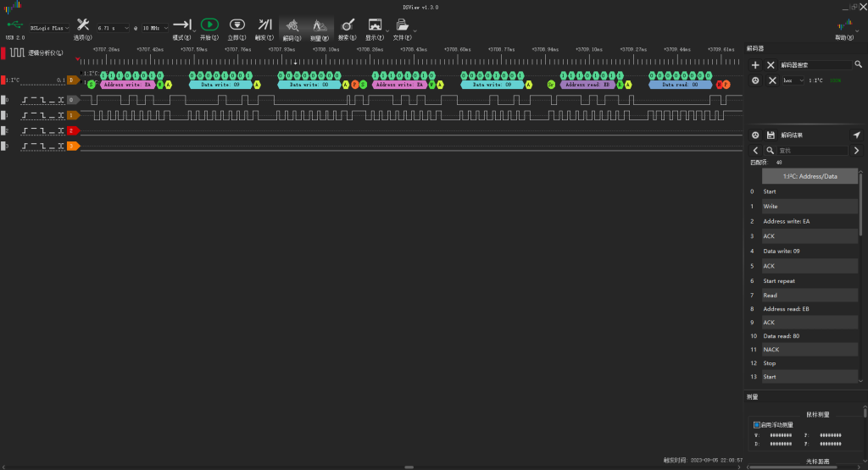
Task: Toggle channel 2 red label marker
Action: (73, 130)
